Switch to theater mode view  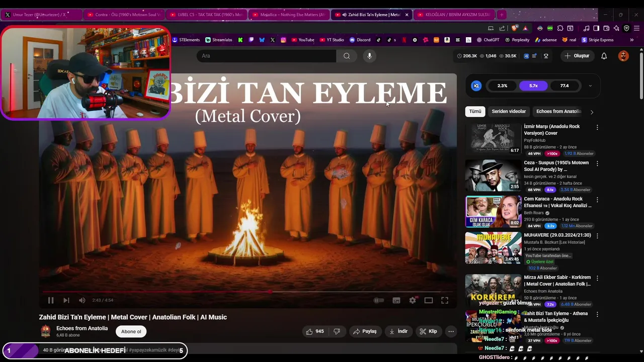[429, 300]
